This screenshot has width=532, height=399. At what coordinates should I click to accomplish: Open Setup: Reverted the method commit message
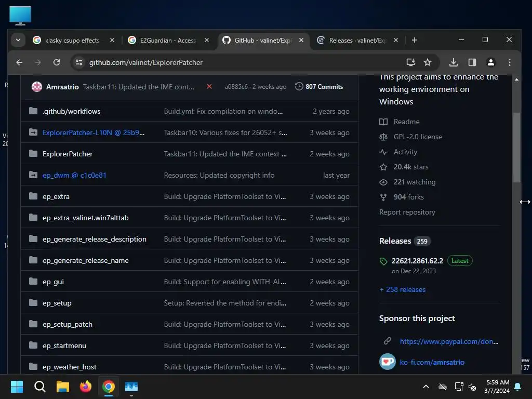(x=225, y=303)
